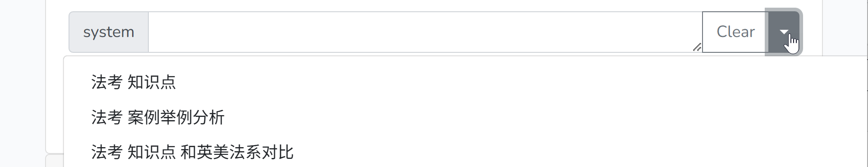This screenshot has height=167, width=868.
Task: Click the textarea resize handle icon
Action: (697, 47)
